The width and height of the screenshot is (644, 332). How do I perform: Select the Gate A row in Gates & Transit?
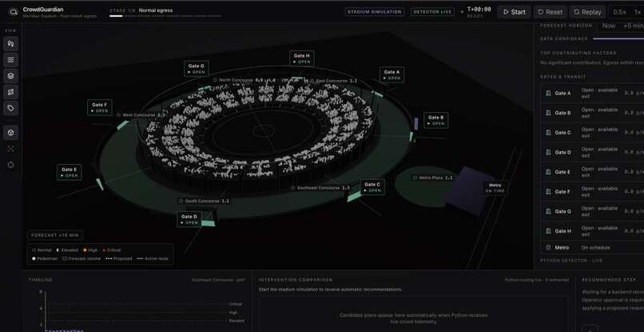click(592, 94)
